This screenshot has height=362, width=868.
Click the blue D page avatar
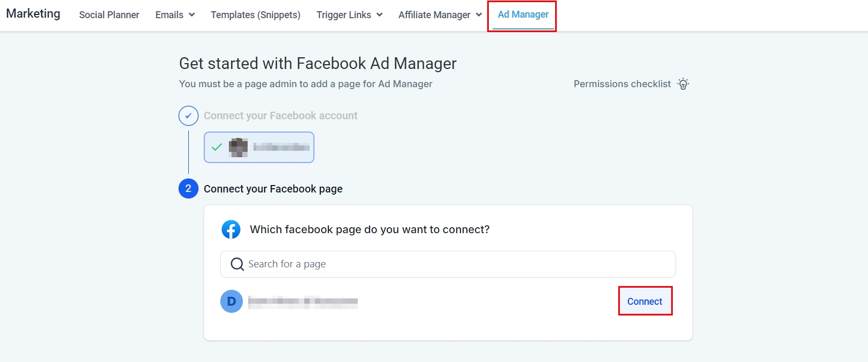tap(232, 302)
